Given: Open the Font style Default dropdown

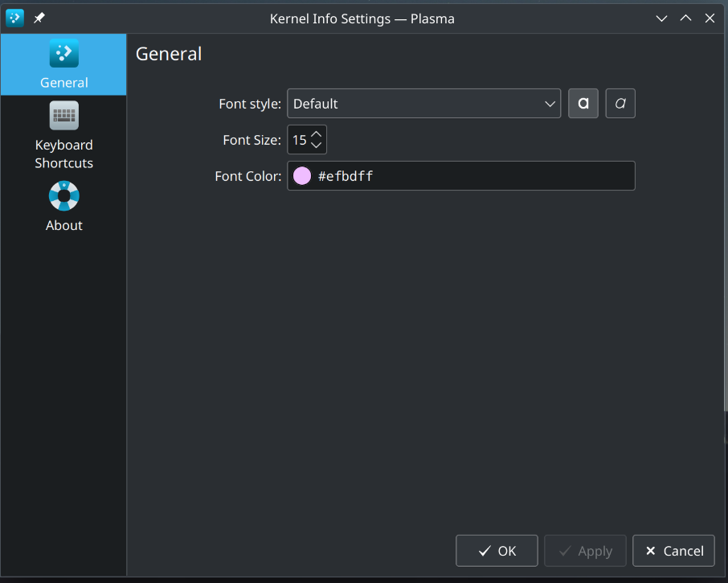Looking at the screenshot, I should coord(424,103).
